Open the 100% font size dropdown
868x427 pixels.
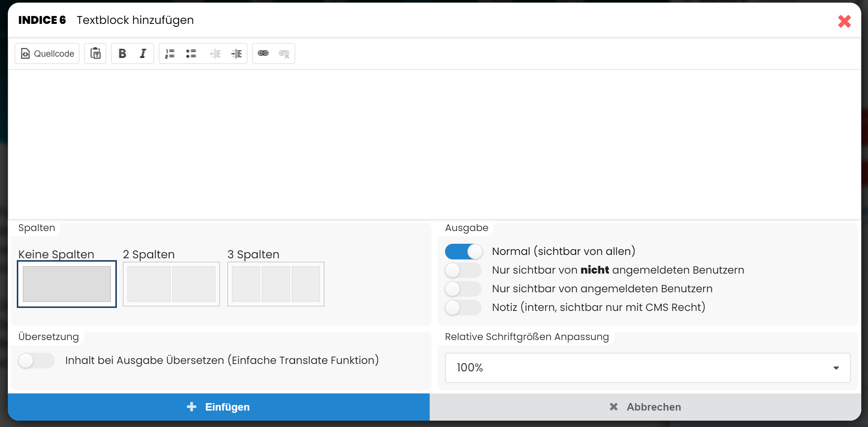[x=647, y=368]
